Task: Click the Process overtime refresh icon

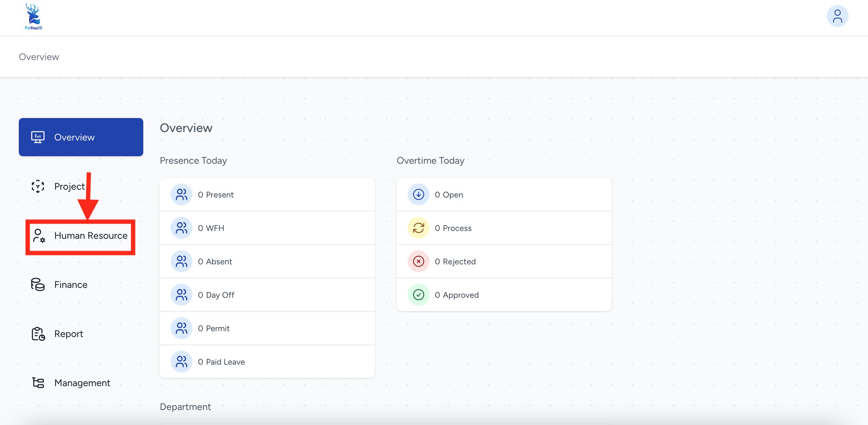Action: pyautogui.click(x=418, y=228)
